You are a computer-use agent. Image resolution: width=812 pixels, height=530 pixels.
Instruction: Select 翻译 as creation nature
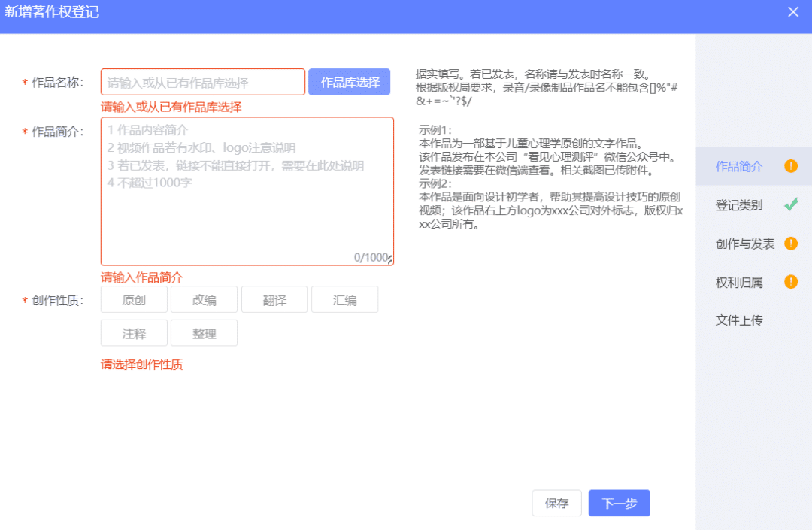pos(274,298)
